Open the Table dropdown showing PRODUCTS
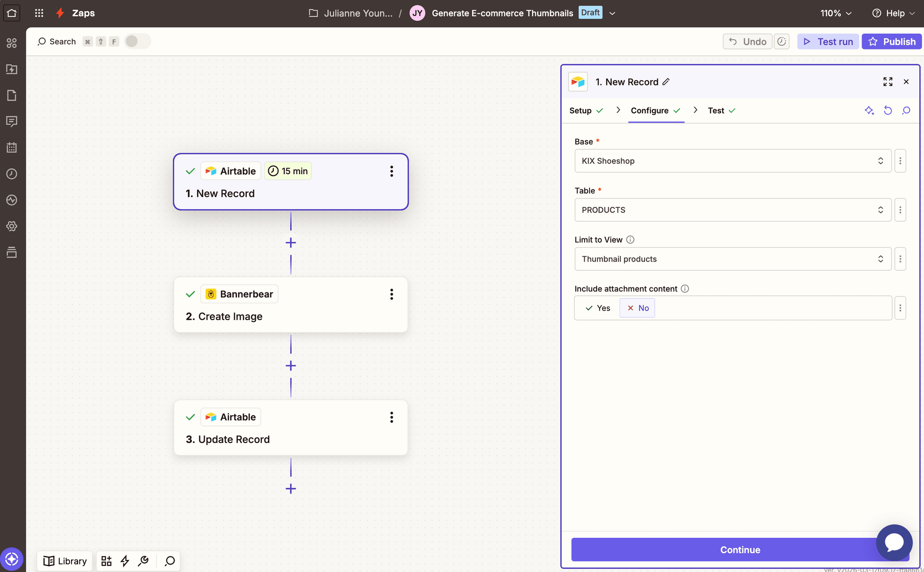The width and height of the screenshot is (924, 572). [733, 210]
